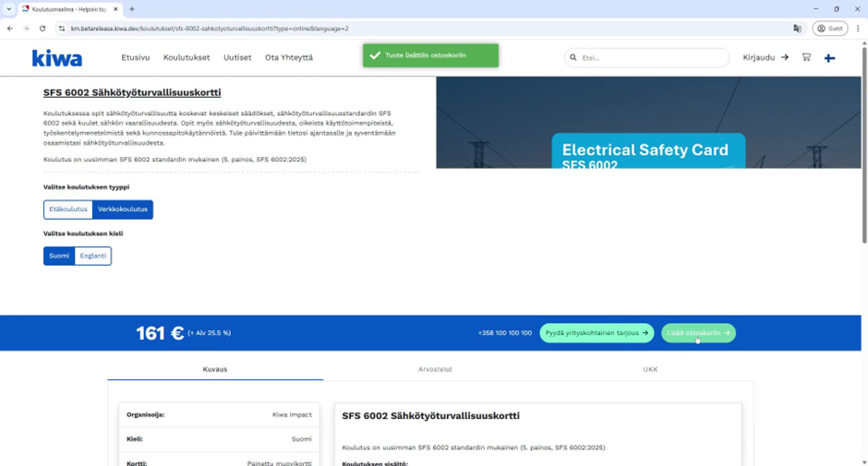The width and height of the screenshot is (868, 466).
Task: Reload the page
Action: [42, 29]
